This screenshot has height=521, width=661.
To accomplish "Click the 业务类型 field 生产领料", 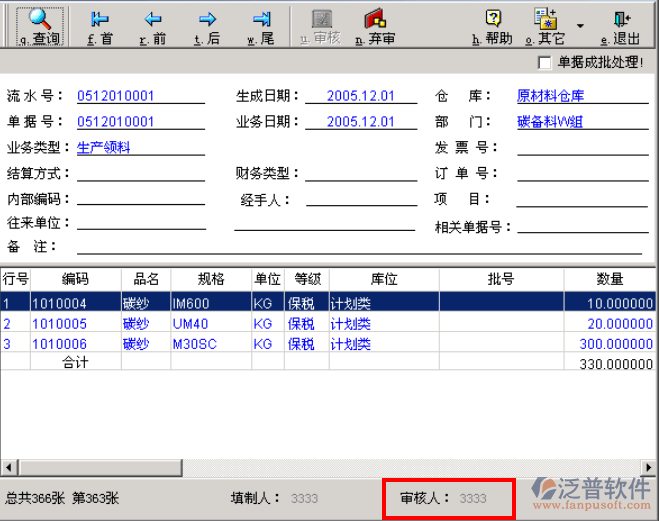I will click(x=104, y=147).
